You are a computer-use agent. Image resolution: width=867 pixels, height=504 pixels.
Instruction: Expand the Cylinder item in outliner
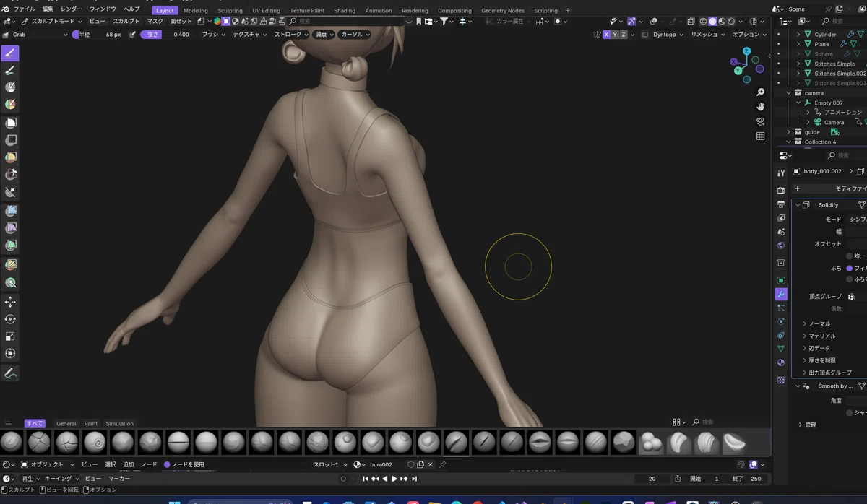click(798, 35)
